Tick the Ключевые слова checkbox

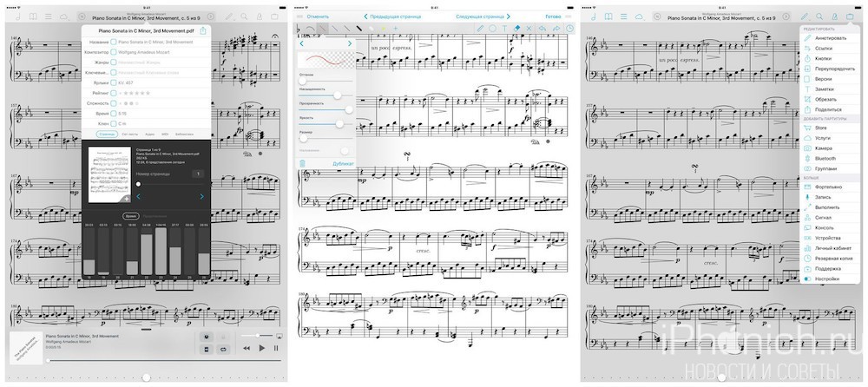pos(114,73)
